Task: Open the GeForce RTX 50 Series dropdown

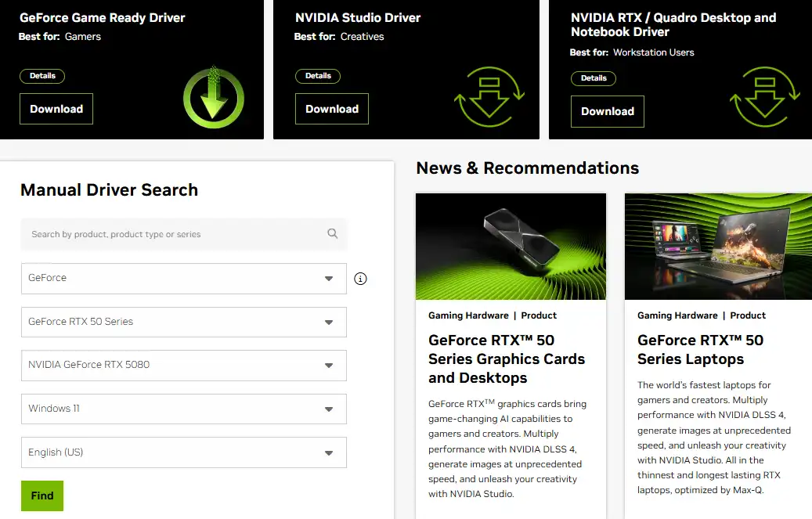Action: click(184, 323)
